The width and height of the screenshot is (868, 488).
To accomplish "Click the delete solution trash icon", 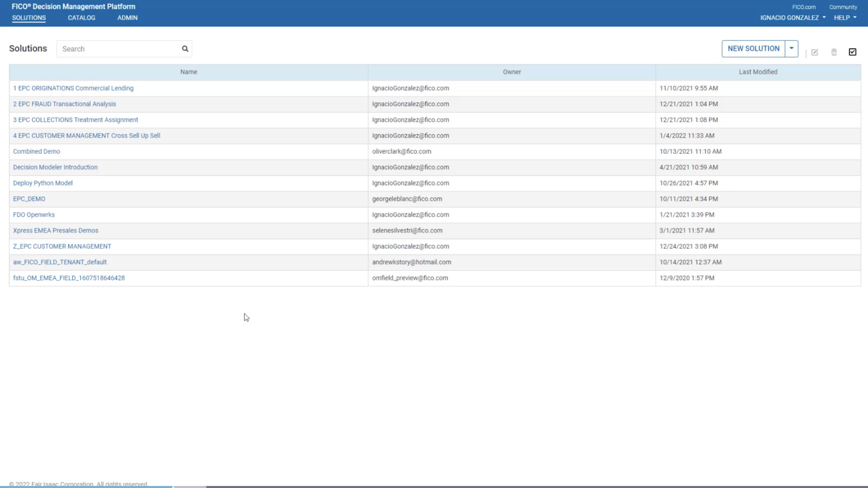I will [834, 52].
